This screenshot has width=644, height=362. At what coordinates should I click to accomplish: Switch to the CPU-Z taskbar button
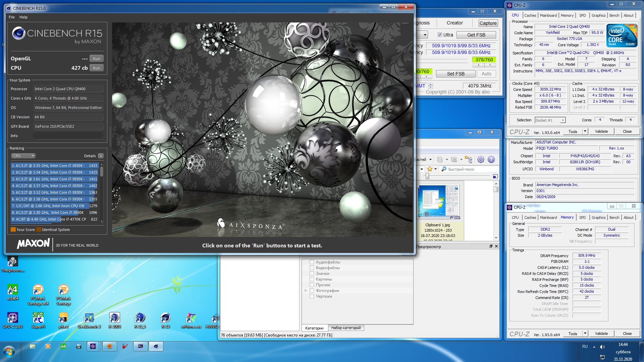click(x=93, y=346)
